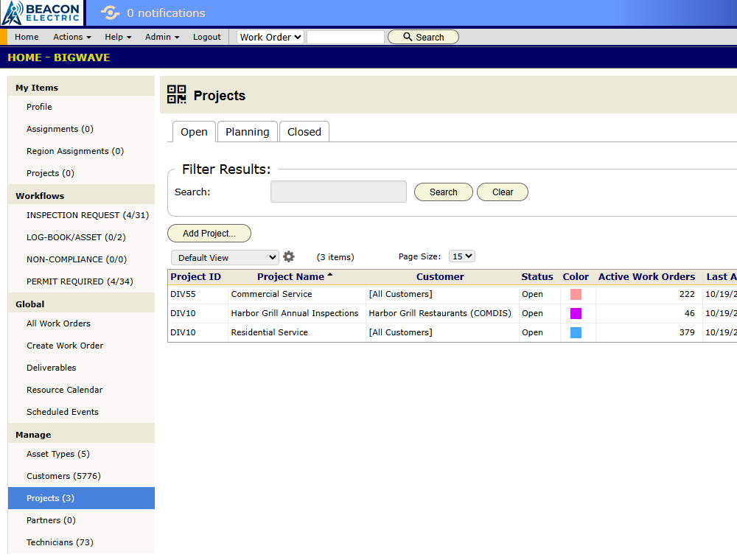This screenshot has width=737, height=560.
Task: Change the Page Size dropdown
Action: (x=461, y=256)
